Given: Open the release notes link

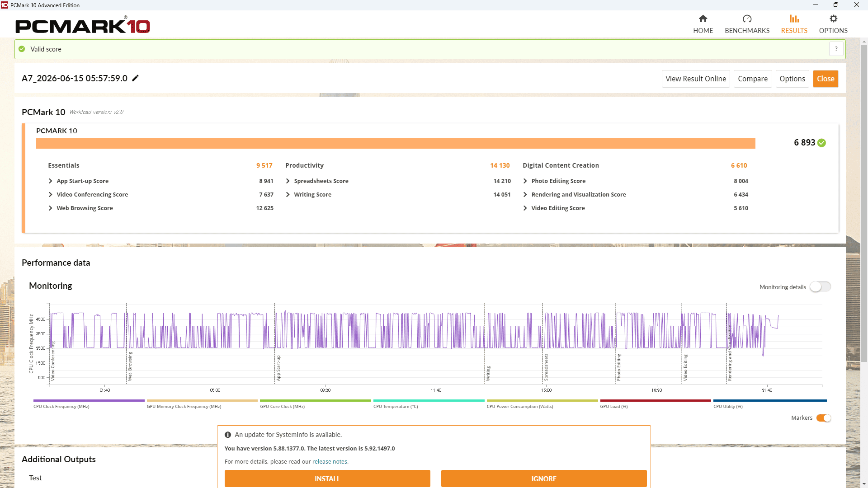Looking at the screenshot, I should coord(330,462).
